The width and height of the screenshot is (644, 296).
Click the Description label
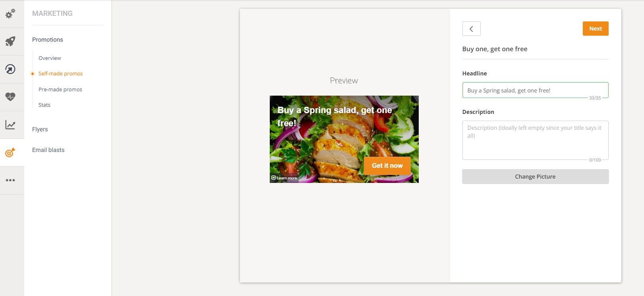tap(478, 112)
